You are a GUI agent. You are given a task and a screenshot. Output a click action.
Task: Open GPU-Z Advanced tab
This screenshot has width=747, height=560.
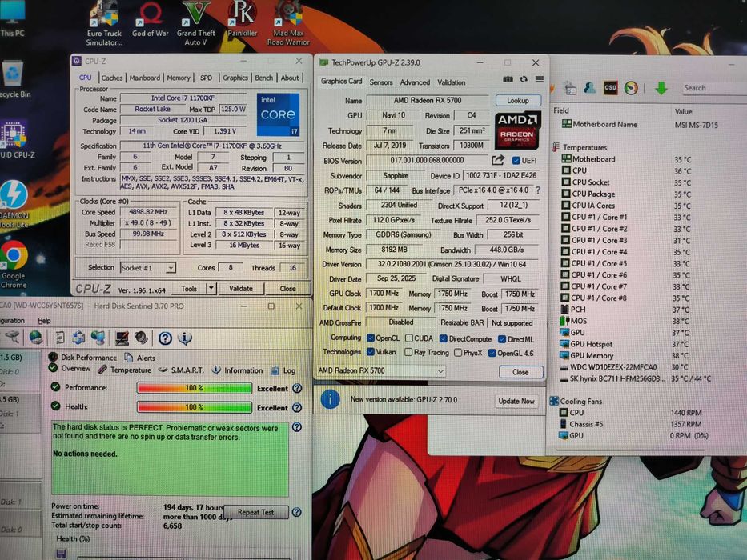point(415,82)
